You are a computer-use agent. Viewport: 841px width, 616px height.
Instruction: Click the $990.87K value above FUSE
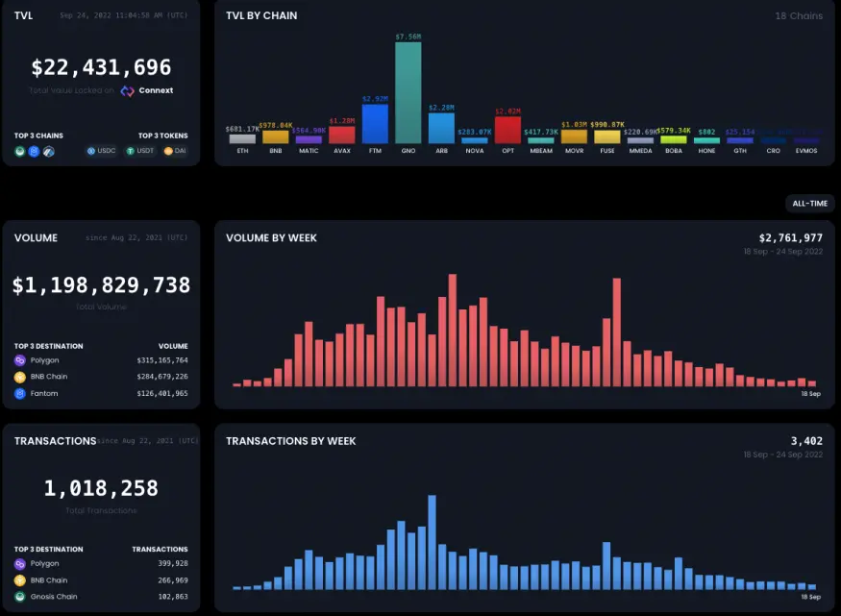pyautogui.click(x=607, y=125)
